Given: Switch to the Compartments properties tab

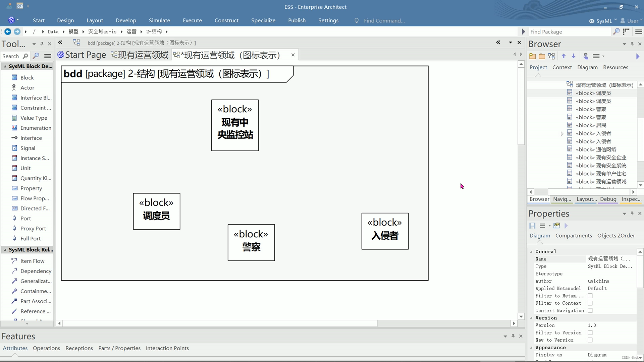Looking at the screenshot, I should click(x=573, y=236).
